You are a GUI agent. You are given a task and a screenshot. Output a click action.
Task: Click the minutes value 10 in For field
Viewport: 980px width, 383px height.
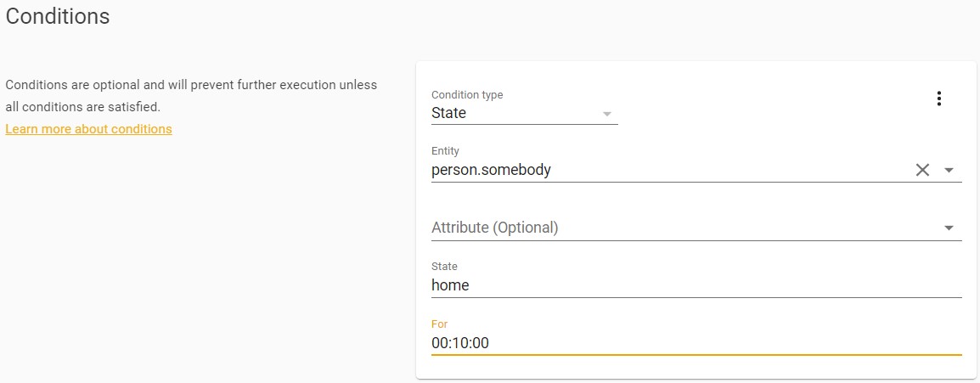click(460, 343)
